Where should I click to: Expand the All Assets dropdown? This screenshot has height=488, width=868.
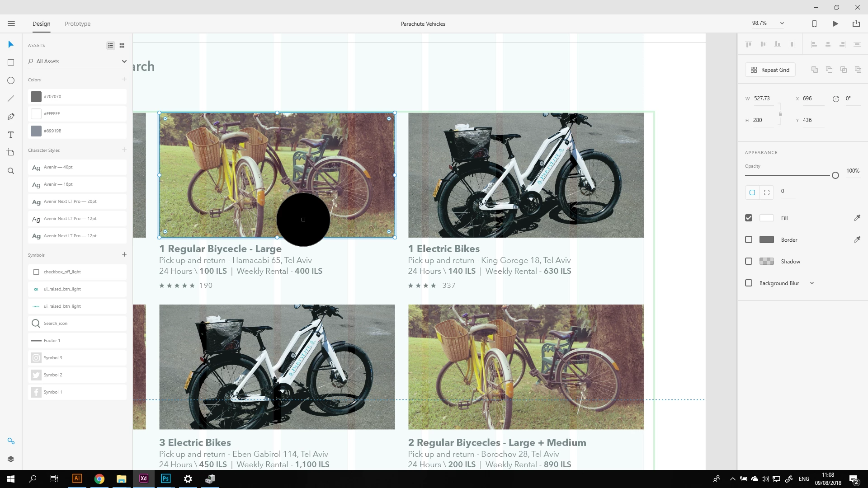point(124,61)
